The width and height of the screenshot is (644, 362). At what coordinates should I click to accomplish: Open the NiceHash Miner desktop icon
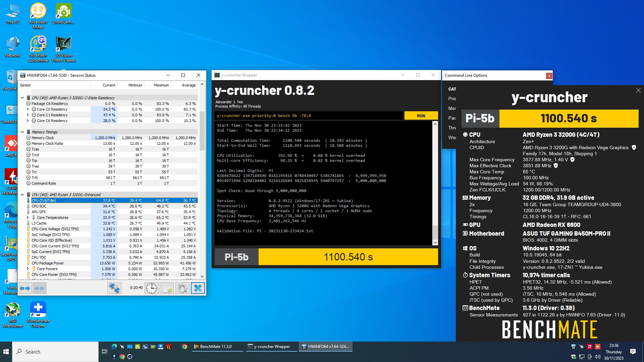pos(38,16)
